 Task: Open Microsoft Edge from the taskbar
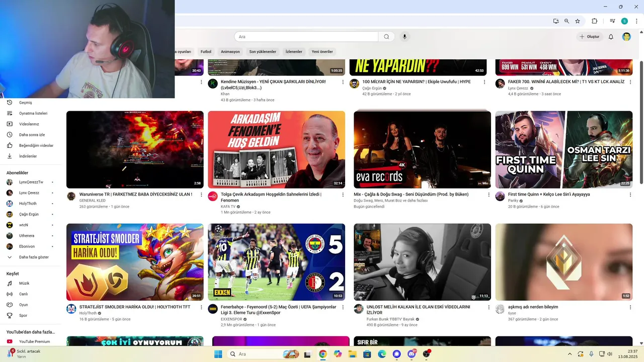tap(382, 354)
